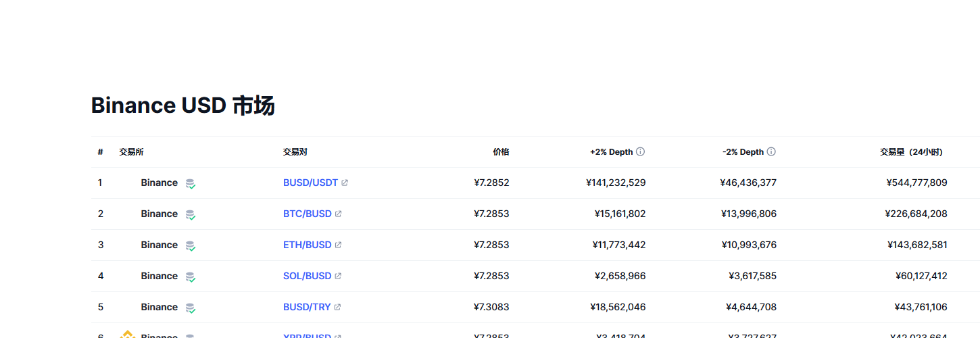
Task: Click the verified reserves icon in row 3
Action: point(191,245)
